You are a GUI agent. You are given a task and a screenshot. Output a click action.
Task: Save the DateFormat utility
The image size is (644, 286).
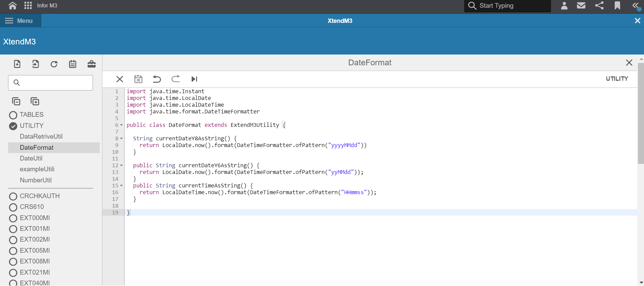click(138, 79)
